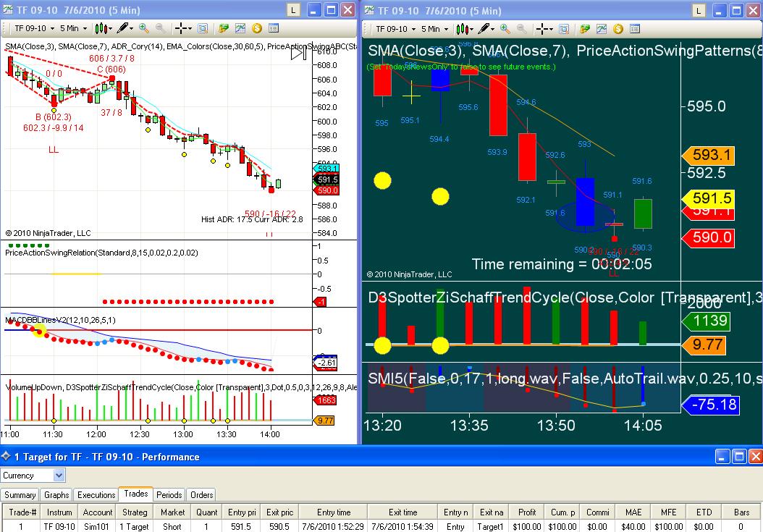
Task: Switch to the Executions tab
Action: tap(96, 494)
